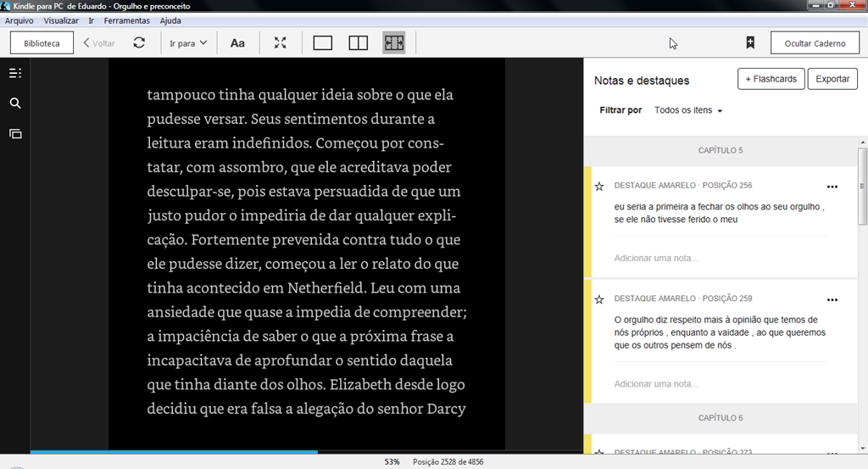868x469 pixels.
Task: Open options menu for Posição 256 highlight
Action: [832, 187]
